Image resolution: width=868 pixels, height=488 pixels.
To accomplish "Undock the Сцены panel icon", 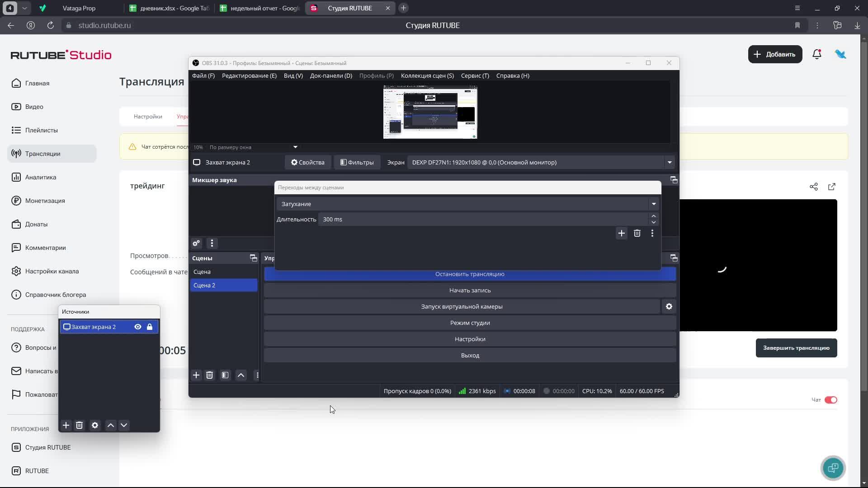I will (x=254, y=258).
